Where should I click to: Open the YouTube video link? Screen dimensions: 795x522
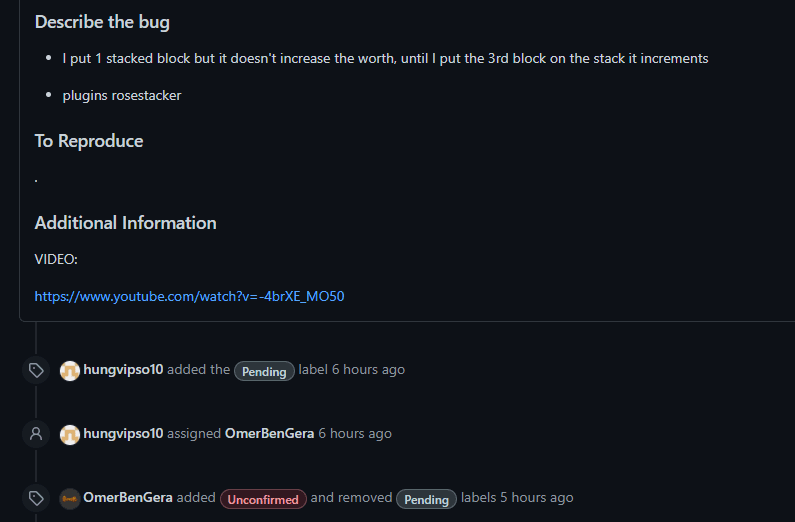189,296
